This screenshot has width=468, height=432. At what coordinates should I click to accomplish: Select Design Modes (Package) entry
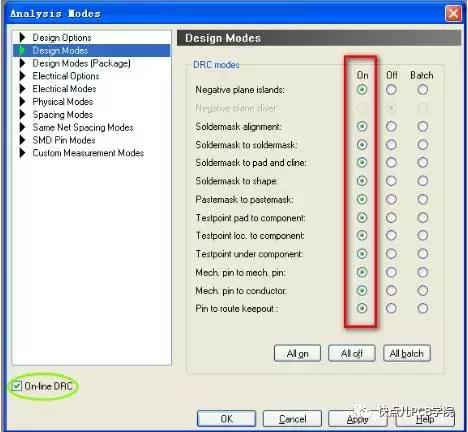[81, 63]
